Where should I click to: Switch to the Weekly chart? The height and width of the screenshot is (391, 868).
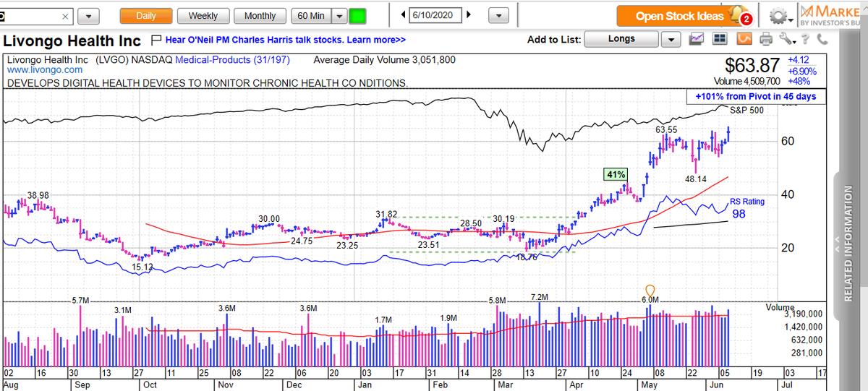click(x=203, y=16)
